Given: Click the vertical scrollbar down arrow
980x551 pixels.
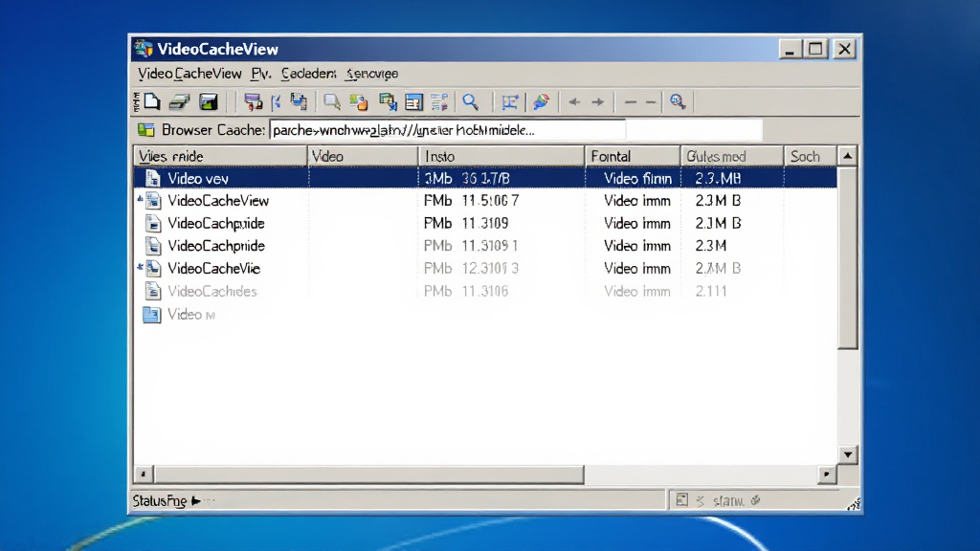Looking at the screenshot, I should click(848, 454).
